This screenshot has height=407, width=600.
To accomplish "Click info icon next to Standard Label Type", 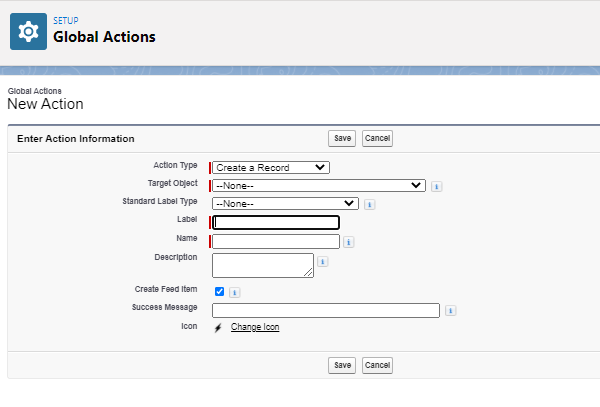I will point(369,204).
